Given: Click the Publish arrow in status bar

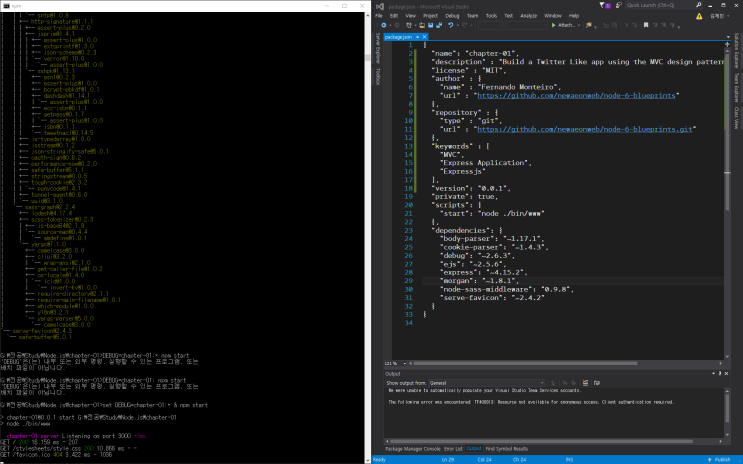Looking at the screenshot, I should [709, 460].
